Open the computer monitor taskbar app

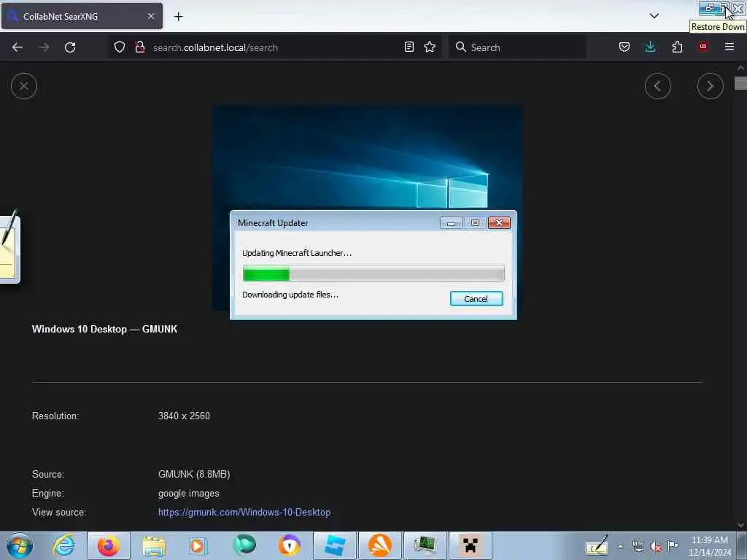[425, 545]
